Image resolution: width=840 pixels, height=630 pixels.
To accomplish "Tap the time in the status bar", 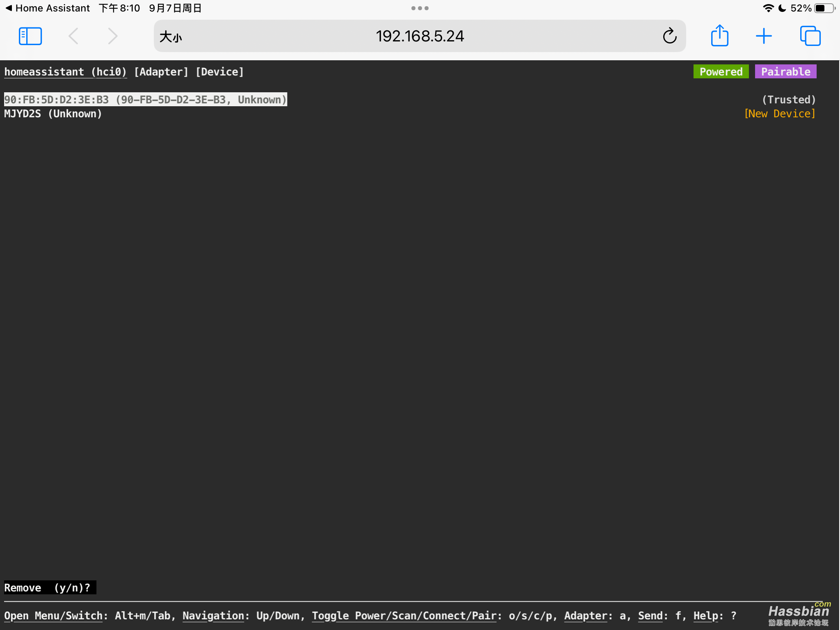I will [119, 8].
